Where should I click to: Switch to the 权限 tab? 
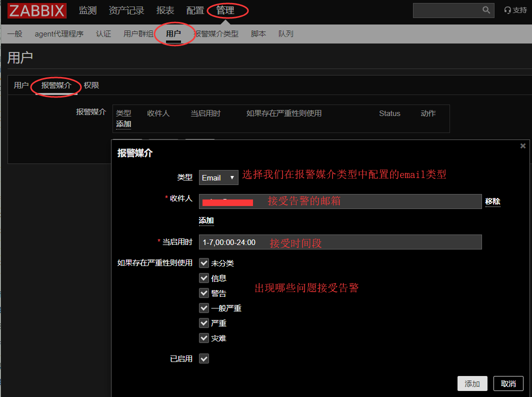[x=91, y=85]
